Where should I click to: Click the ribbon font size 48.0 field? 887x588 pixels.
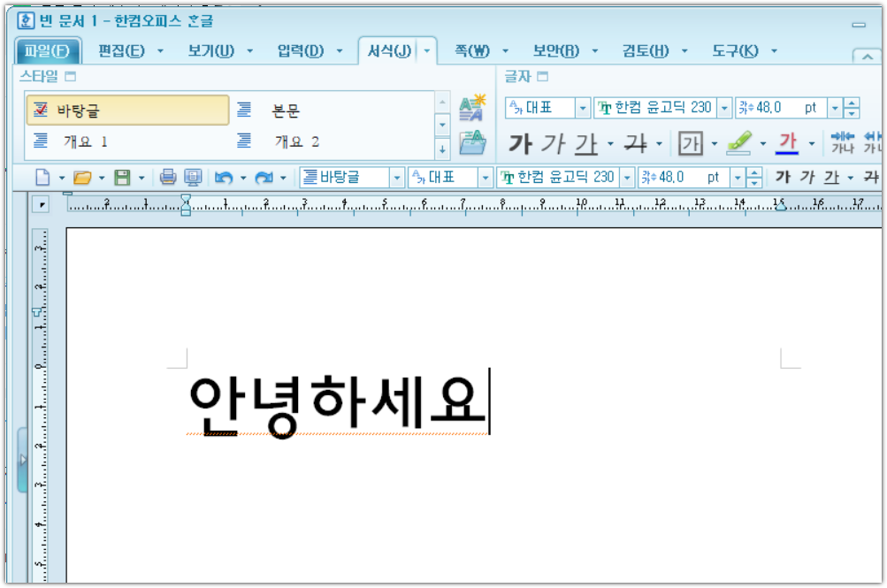pos(782,107)
